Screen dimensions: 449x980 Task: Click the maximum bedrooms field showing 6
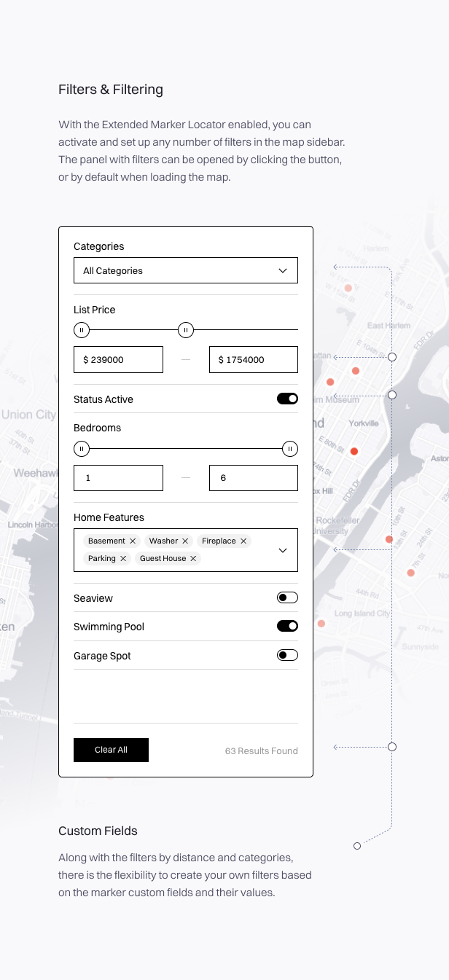[253, 478]
